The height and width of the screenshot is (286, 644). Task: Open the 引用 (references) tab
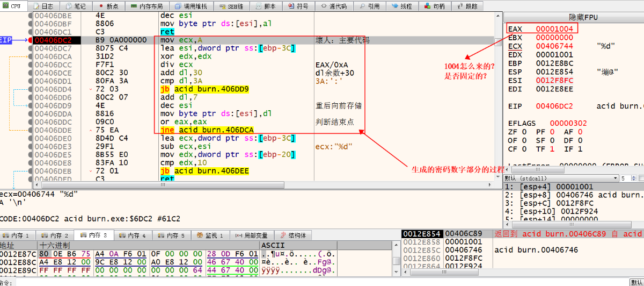pos(371,6)
